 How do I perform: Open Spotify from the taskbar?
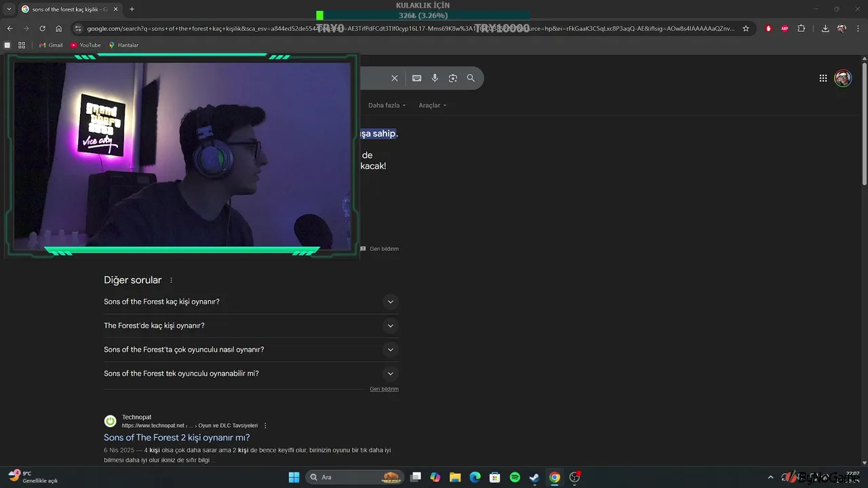515,477
